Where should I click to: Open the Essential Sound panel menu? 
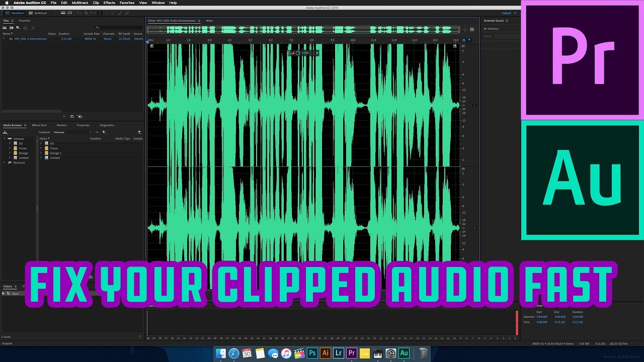507,21
